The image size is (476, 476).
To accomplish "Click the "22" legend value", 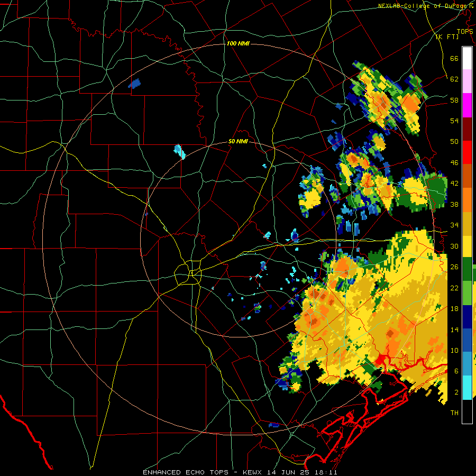I will click(x=454, y=288).
